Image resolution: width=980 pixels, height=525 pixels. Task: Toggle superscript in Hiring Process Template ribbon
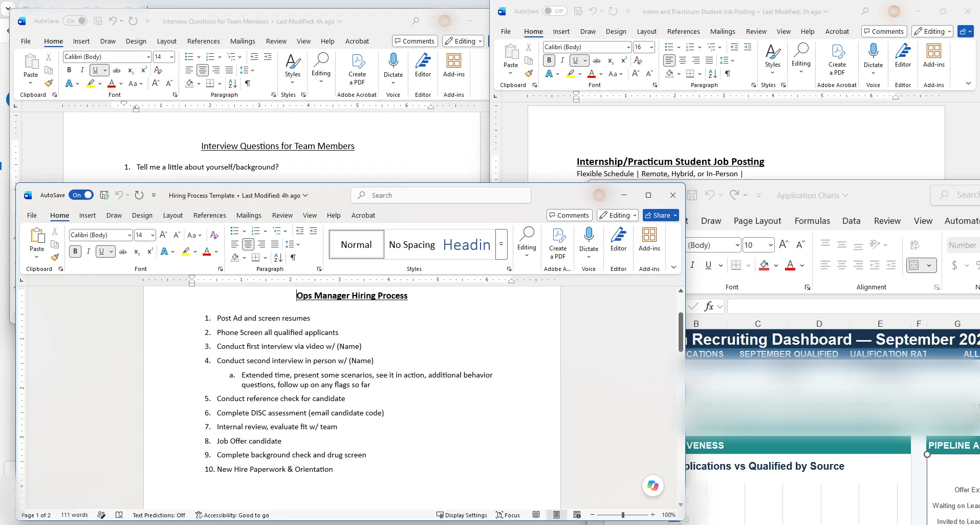coord(150,251)
